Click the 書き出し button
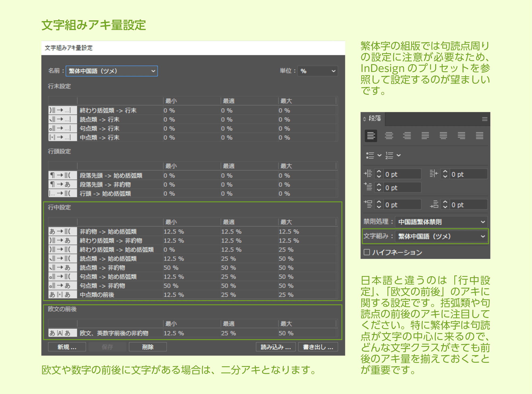The image size is (532, 394). (318, 347)
